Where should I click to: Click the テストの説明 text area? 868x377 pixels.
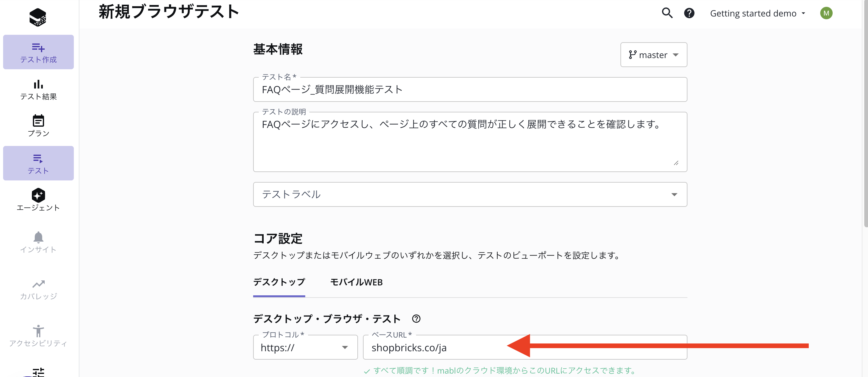470,142
